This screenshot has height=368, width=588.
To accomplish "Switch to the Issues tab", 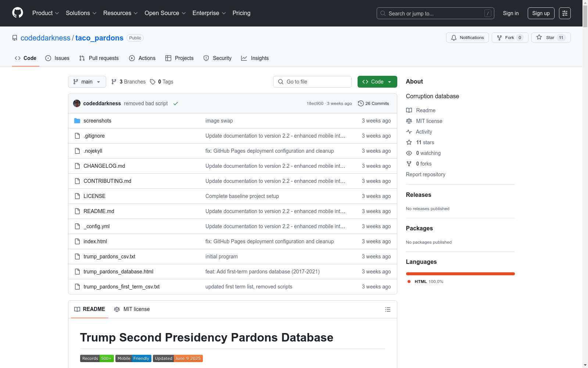I will coord(57,58).
